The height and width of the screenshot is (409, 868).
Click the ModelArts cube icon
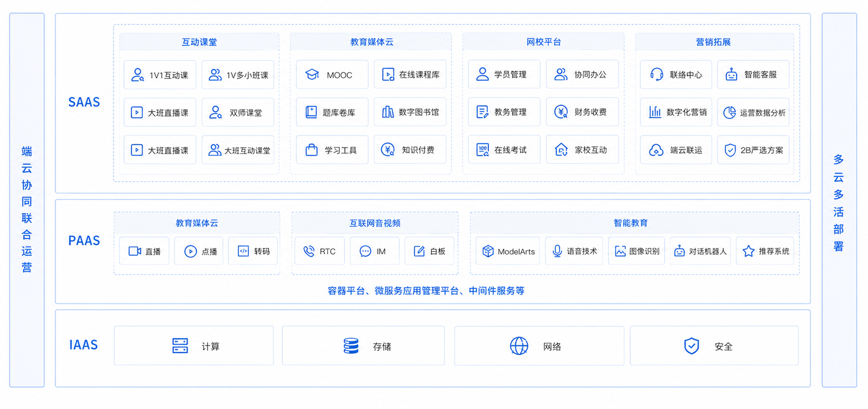[x=488, y=251]
